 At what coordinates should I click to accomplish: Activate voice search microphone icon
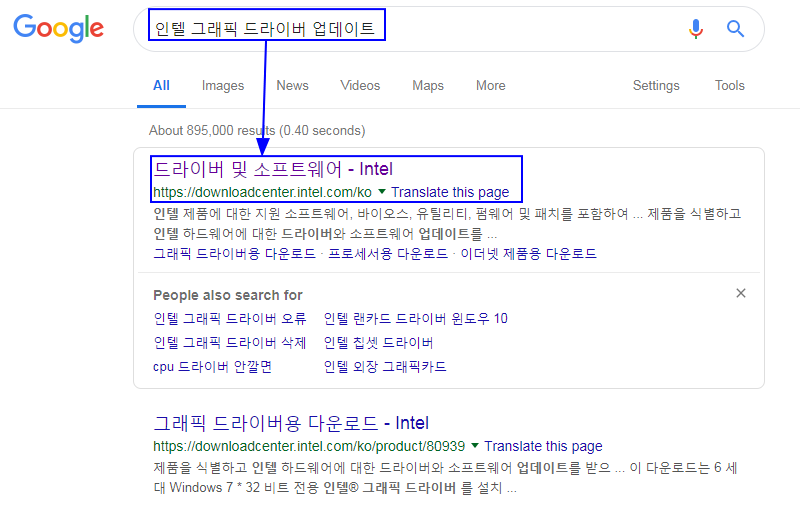(x=695, y=29)
